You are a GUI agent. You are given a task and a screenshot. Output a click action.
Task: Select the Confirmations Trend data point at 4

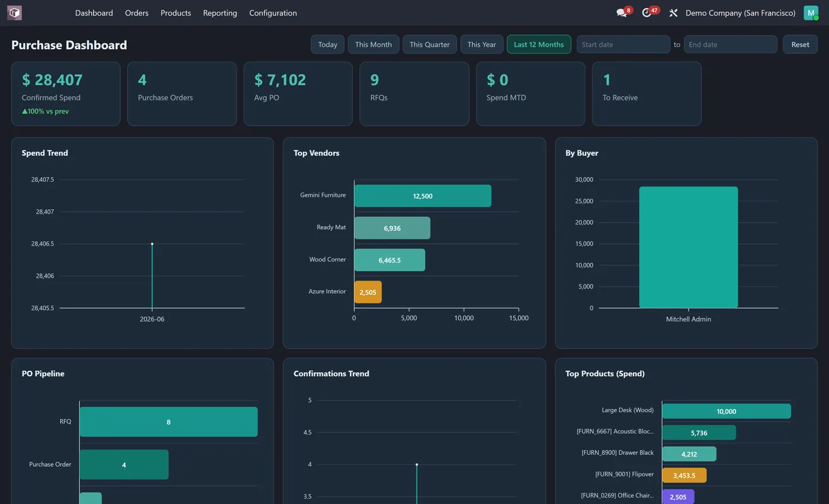417,464
